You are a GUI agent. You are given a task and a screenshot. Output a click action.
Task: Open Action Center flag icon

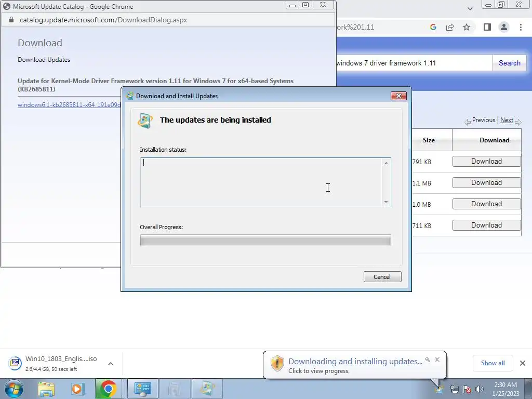coord(467,389)
